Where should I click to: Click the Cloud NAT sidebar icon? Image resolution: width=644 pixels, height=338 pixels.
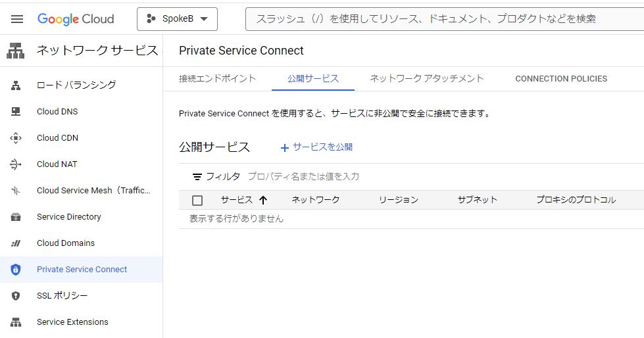tap(16, 164)
